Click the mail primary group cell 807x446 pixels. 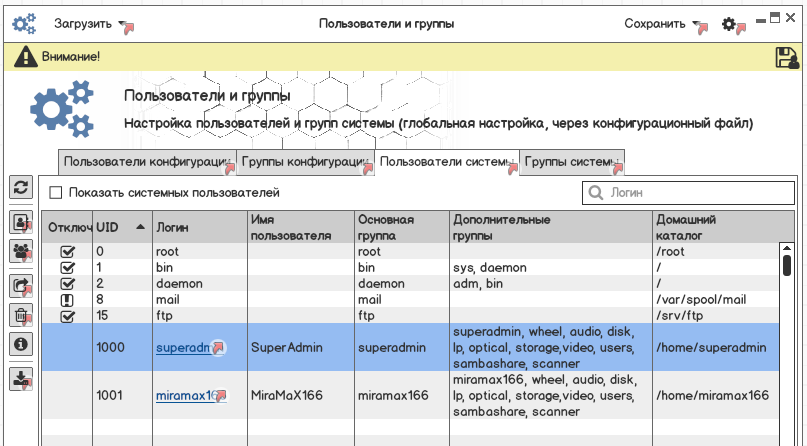tap(402, 299)
